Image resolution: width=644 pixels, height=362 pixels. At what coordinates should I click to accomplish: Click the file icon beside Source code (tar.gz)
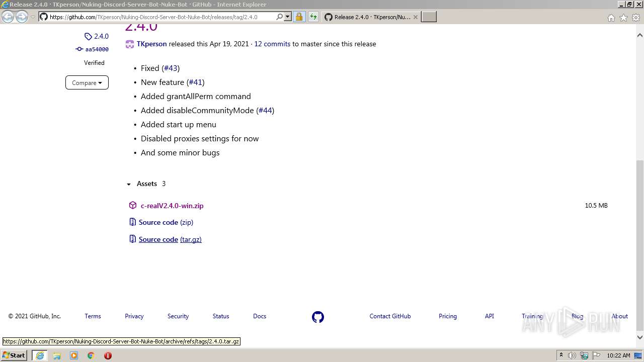133,239
